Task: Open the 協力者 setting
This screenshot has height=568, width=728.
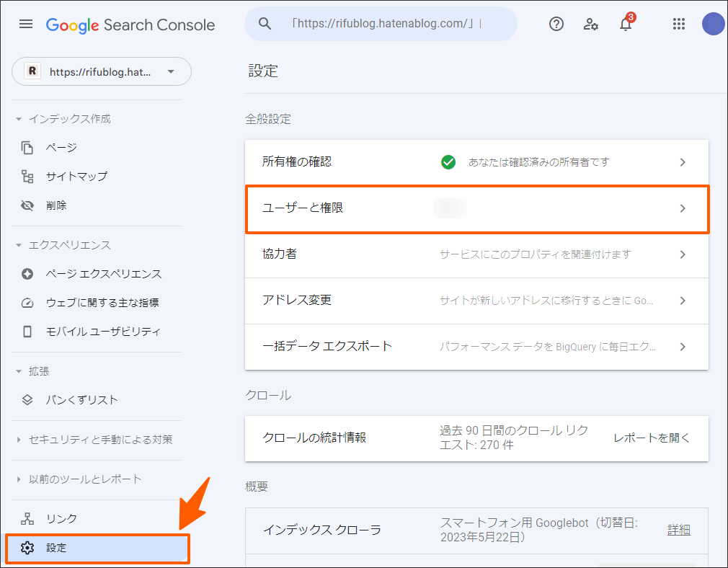Action: (477, 254)
